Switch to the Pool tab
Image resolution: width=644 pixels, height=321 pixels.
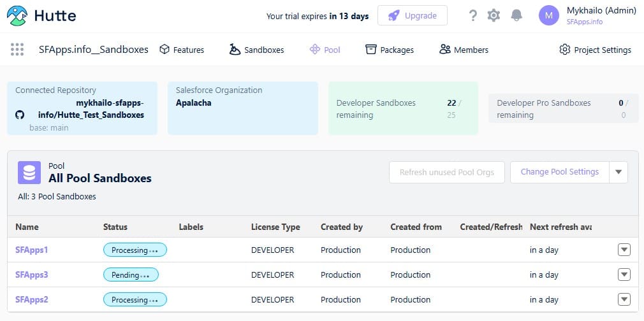325,50
